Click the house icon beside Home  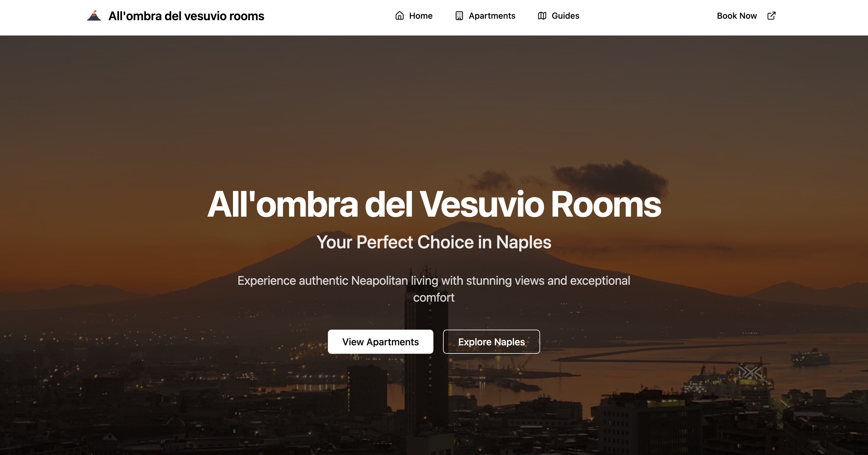(x=399, y=16)
